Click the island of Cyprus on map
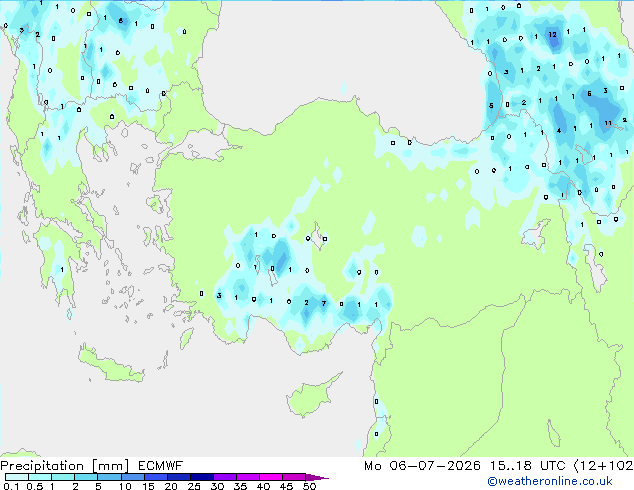 [x=311, y=396]
